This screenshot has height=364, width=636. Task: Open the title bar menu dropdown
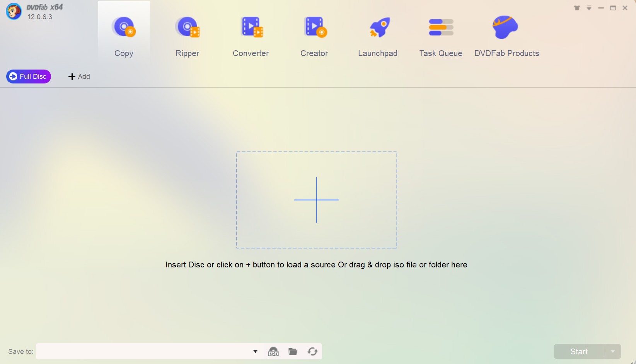click(589, 8)
